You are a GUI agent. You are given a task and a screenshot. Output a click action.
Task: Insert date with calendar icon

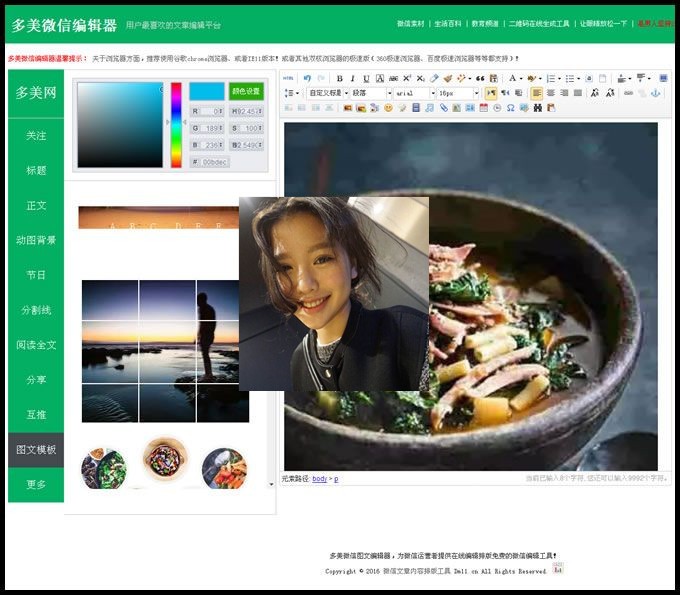pyautogui.click(x=484, y=108)
